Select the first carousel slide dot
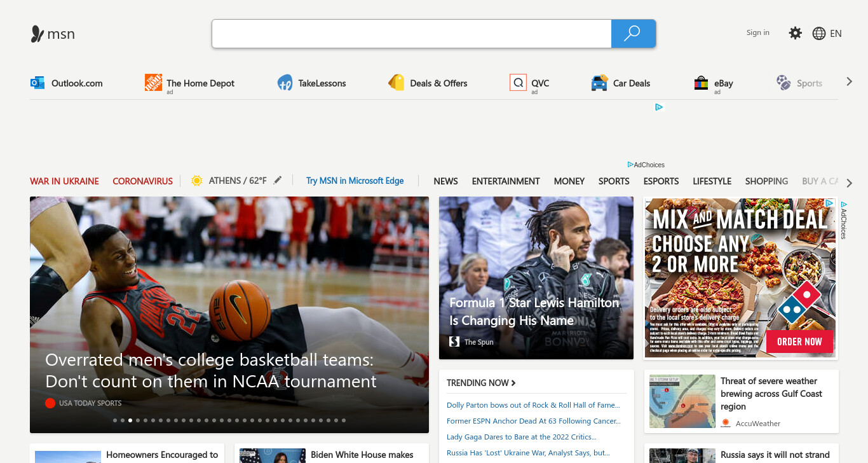868x463 pixels. (x=115, y=420)
